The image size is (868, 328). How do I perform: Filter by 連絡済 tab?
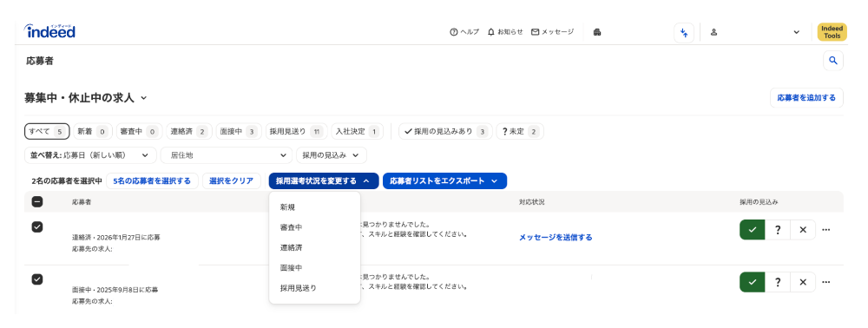(188, 132)
